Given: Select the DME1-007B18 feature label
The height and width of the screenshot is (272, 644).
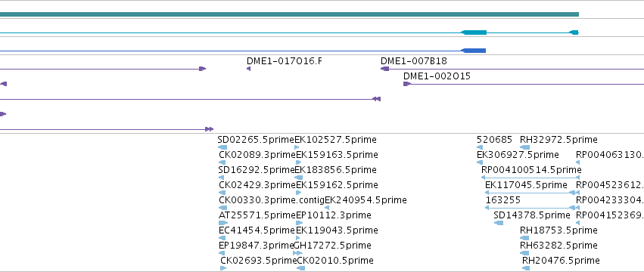Looking at the screenshot, I should point(414,61).
